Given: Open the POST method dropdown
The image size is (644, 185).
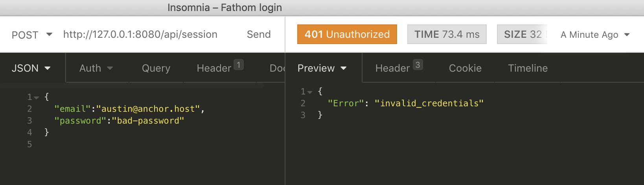Looking at the screenshot, I should tap(32, 35).
